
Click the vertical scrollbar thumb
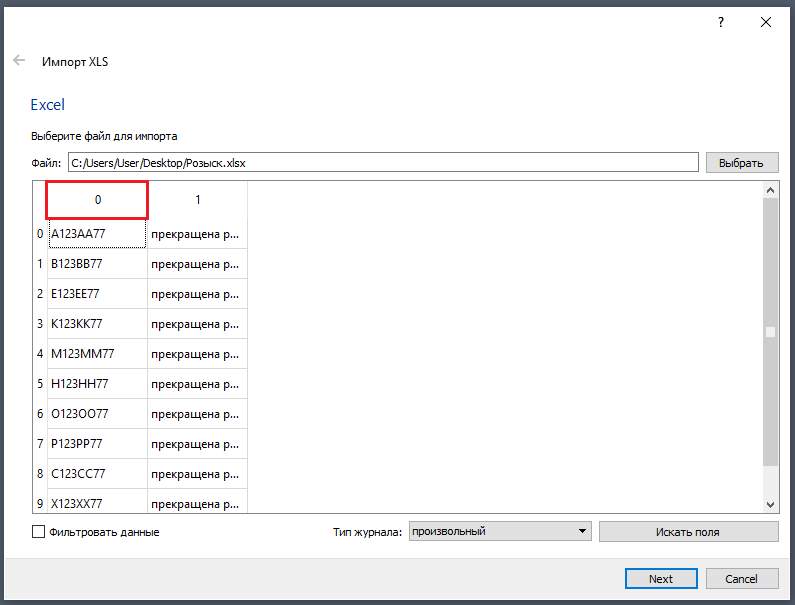770,332
